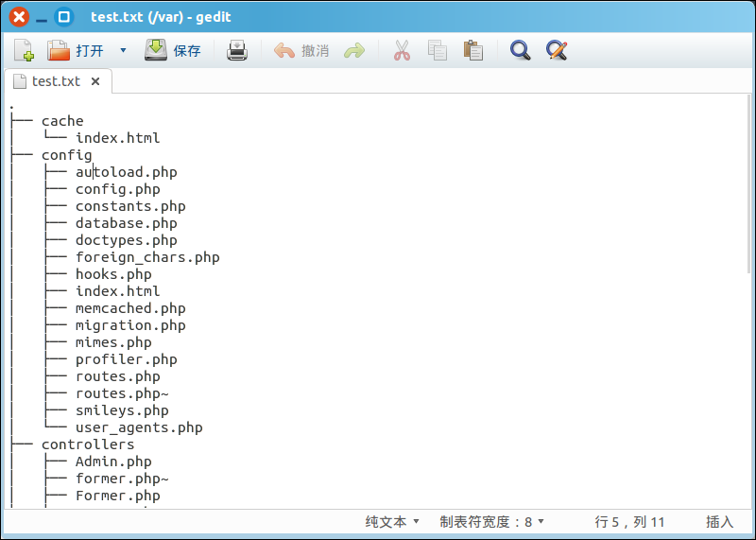The height and width of the screenshot is (540, 756).
Task: Open the find magnifier tool
Action: (520, 51)
